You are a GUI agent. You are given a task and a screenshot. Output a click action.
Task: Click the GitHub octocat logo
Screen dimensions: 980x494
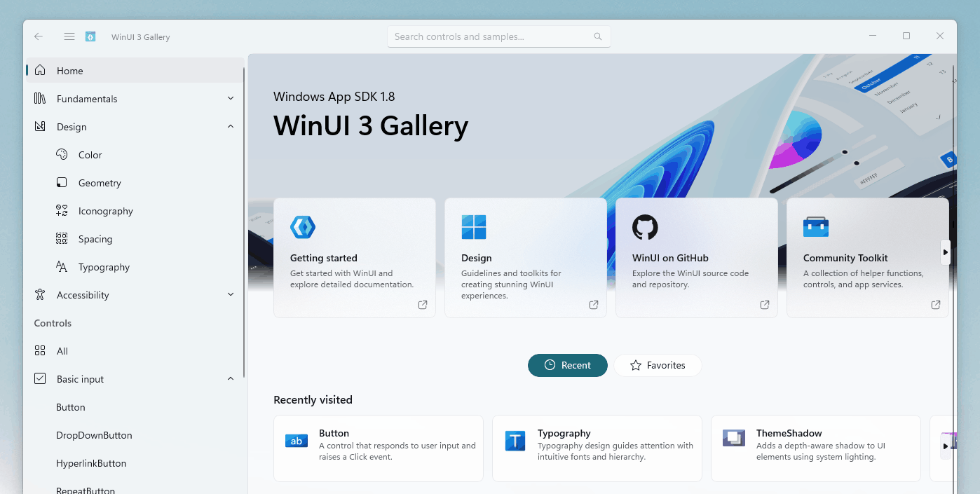point(645,227)
